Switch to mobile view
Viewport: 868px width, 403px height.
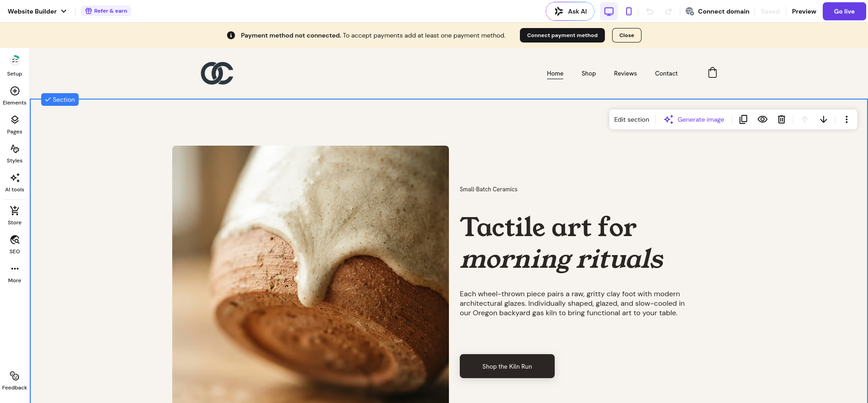(x=629, y=11)
